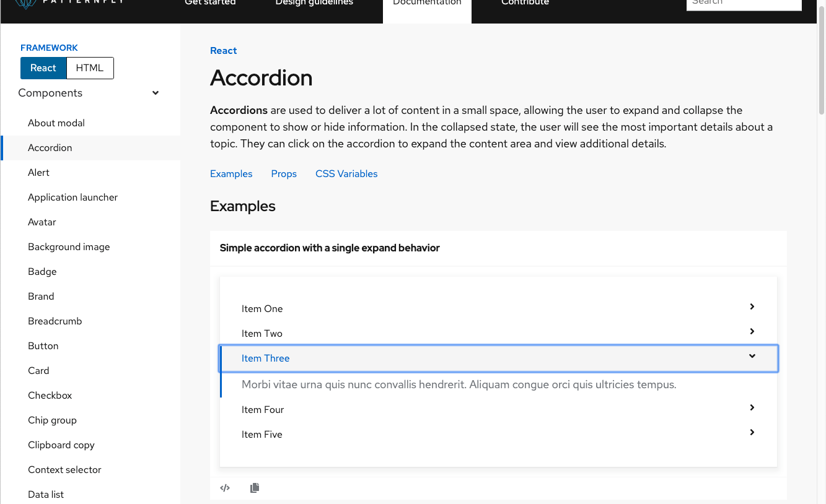Click the Item One accordion label

(x=262, y=309)
